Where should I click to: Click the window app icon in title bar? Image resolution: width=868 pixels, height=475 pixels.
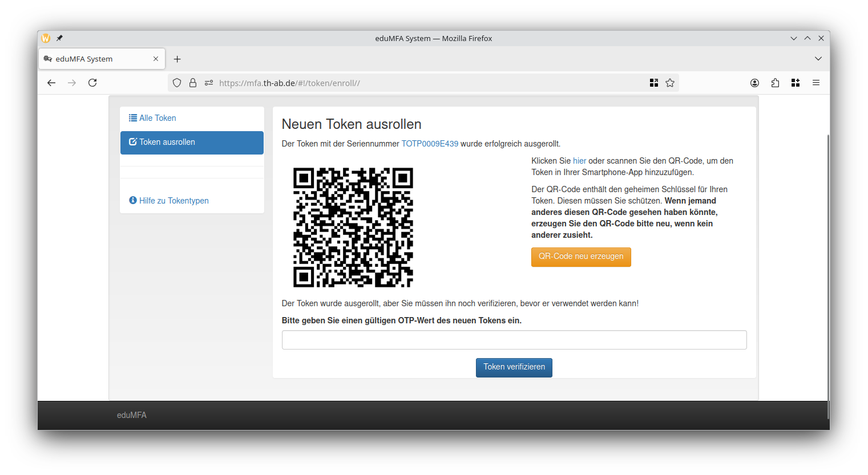pos(46,38)
